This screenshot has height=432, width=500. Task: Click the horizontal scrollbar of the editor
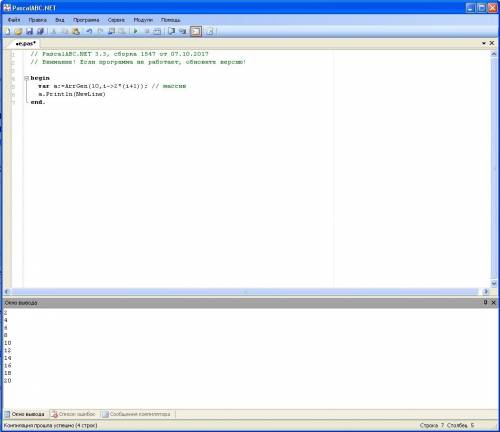[x=245, y=292]
